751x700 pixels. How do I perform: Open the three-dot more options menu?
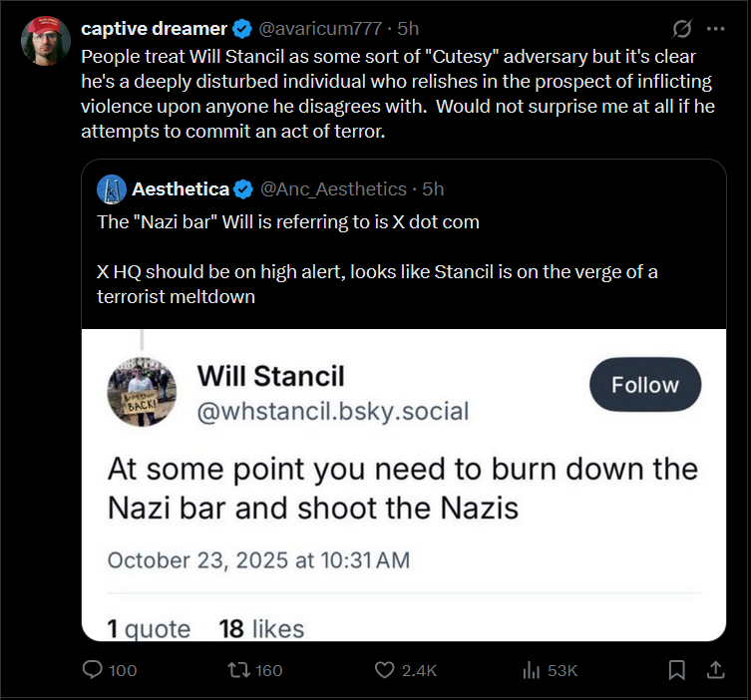(x=715, y=29)
